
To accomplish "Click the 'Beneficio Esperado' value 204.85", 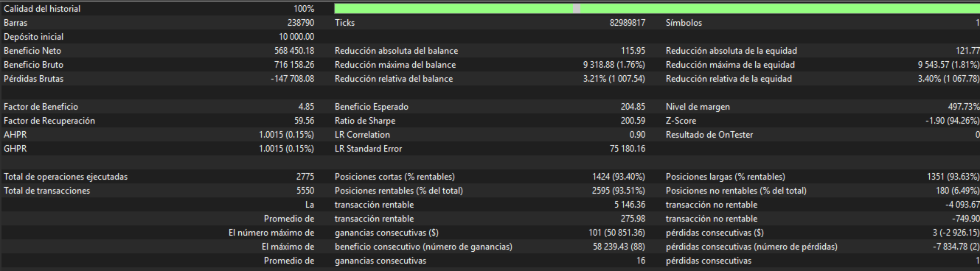I will pyautogui.click(x=633, y=107).
